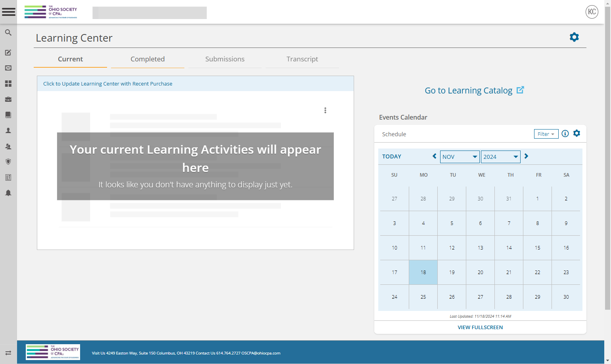Click the Ohio Society of CPAs header logo
This screenshot has height=364, width=611.
tap(51, 12)
